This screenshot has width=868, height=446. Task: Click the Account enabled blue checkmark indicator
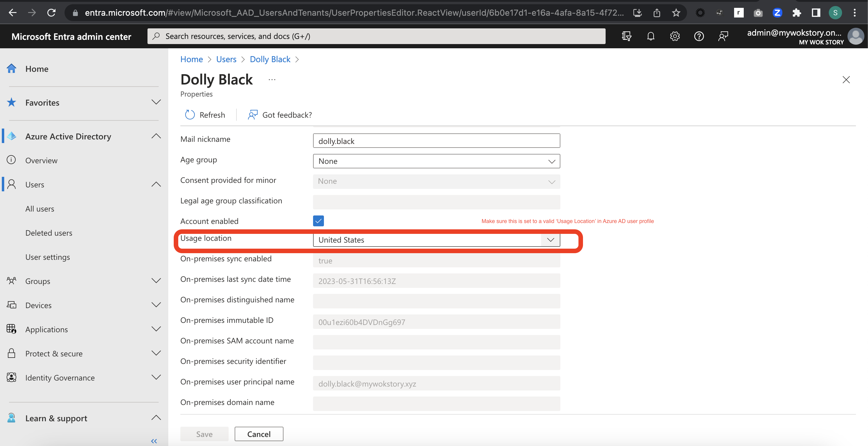coord(318,221)
